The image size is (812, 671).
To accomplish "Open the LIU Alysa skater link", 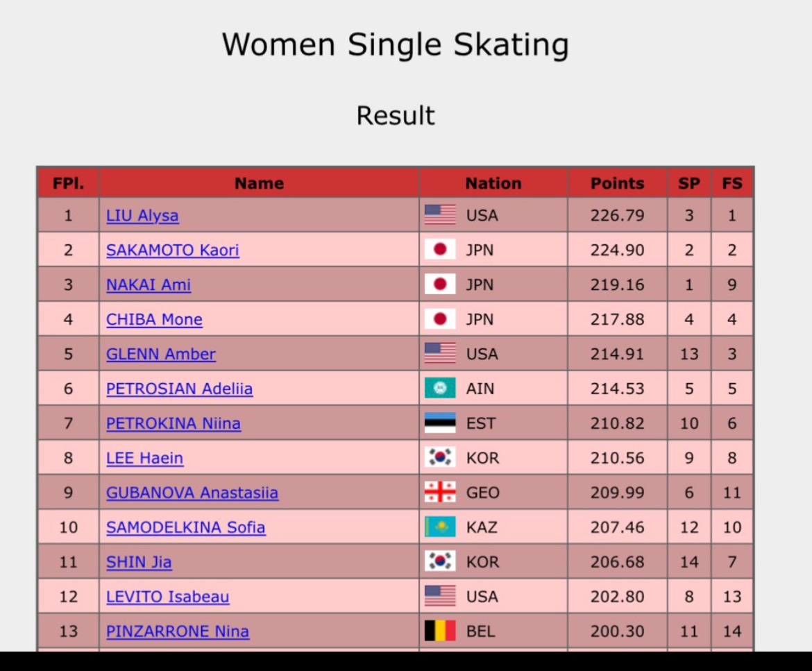I will click(142, 216).
